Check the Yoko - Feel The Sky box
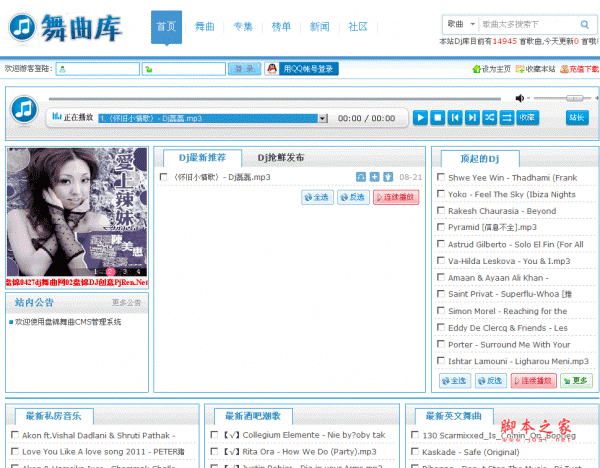600x468 pixels. 441,194
